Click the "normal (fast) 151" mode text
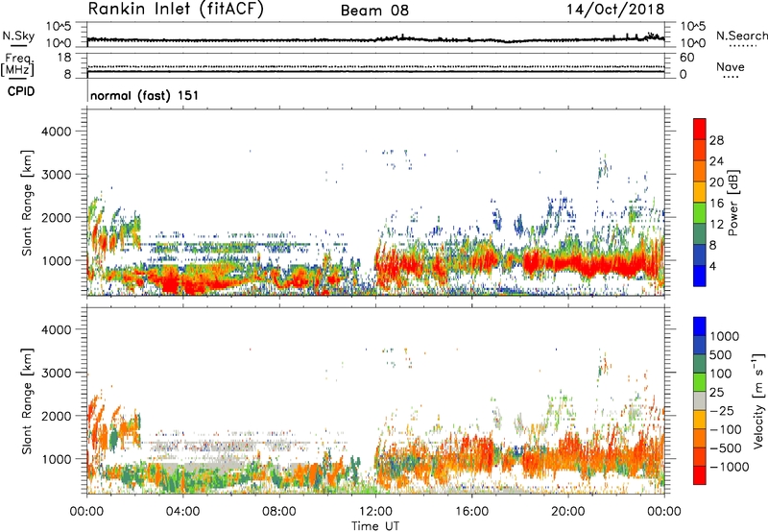 coord(145,95)
